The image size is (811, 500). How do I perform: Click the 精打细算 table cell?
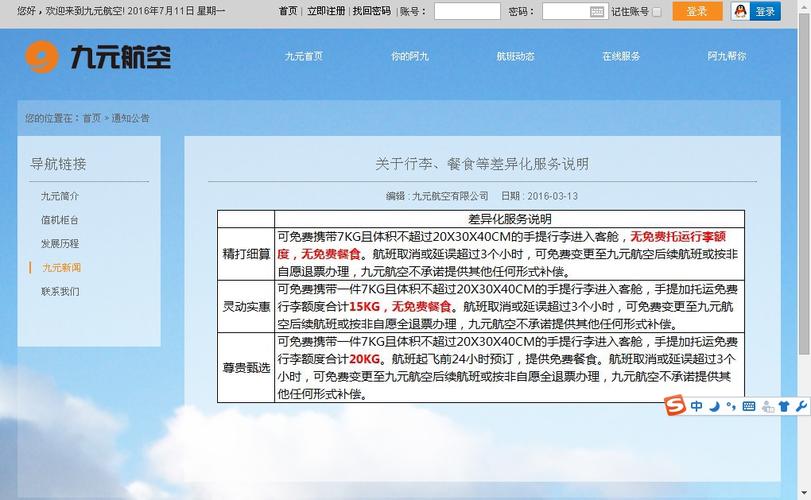coord(246,254)
